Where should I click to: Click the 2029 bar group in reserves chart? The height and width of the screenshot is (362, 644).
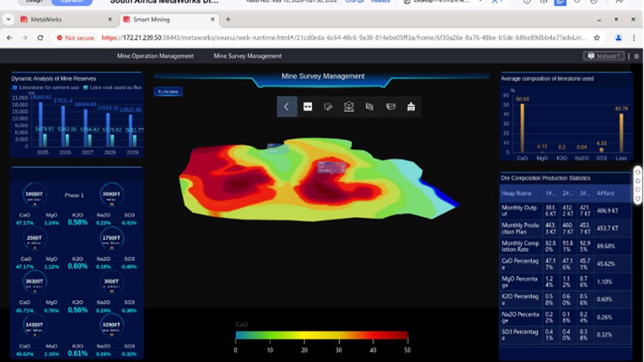[x=132, y=130]
